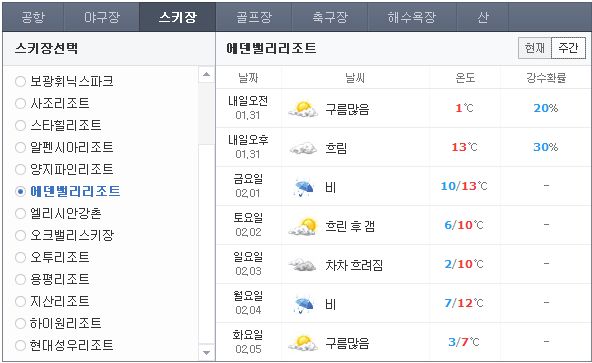
Task: Click the cloudy-sun icon for 내일오전 01.31
Action: click(x=303, y=109)
